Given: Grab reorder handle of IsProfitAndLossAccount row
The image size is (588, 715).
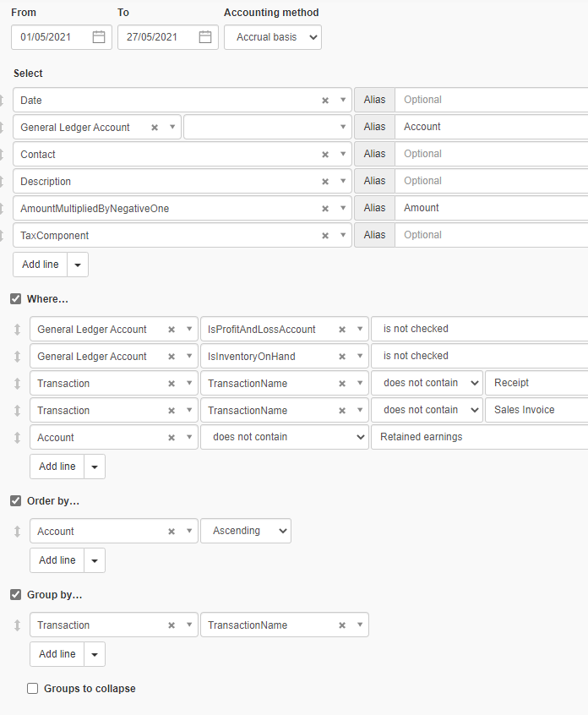Looking at the screenshot, I should (x=18, y=330).
